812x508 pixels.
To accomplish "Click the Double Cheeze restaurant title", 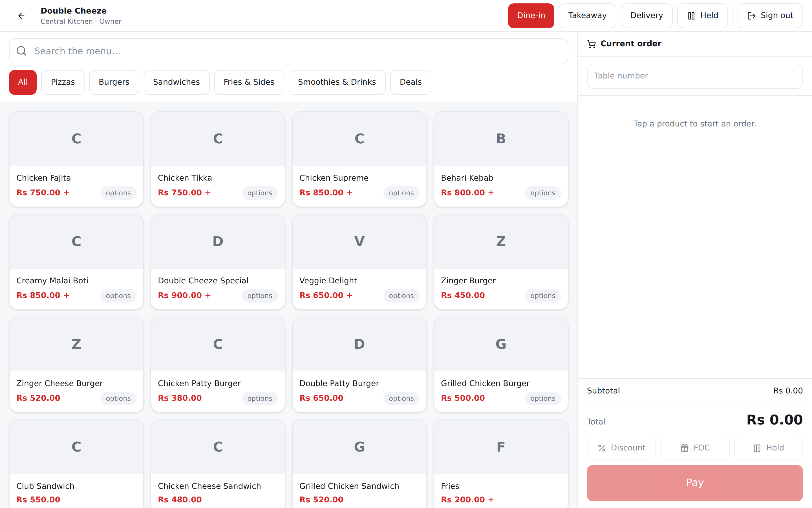I will [74, 11].
